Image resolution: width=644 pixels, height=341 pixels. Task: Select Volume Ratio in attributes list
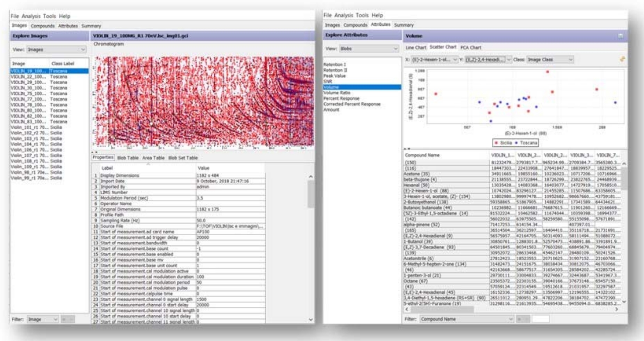point(336,93)
